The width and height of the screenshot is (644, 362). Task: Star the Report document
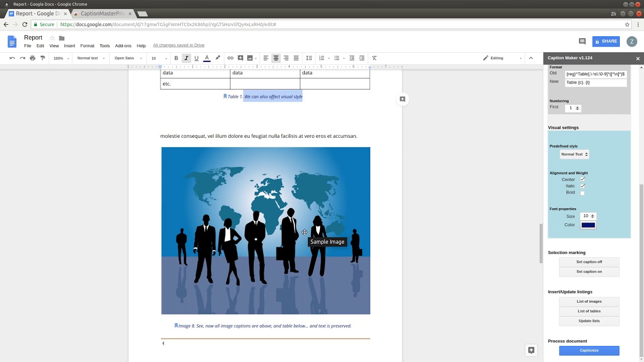(x=52, y=38)
